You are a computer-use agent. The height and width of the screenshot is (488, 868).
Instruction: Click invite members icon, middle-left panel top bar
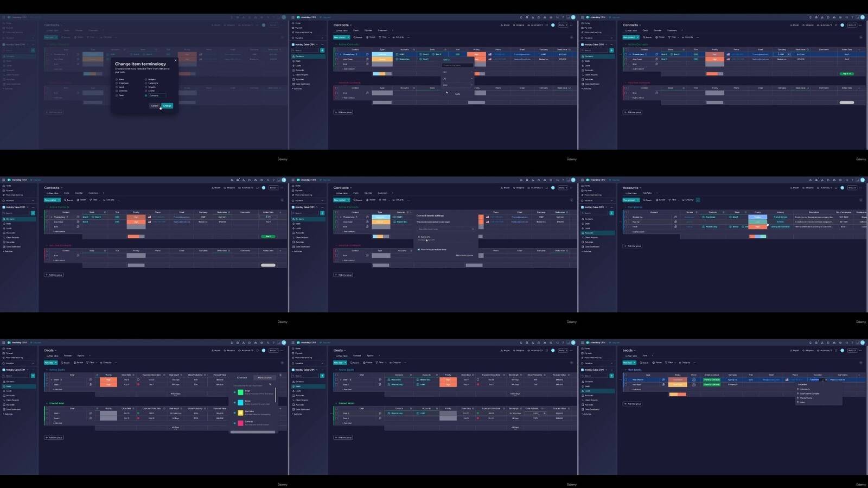[244, 180]
